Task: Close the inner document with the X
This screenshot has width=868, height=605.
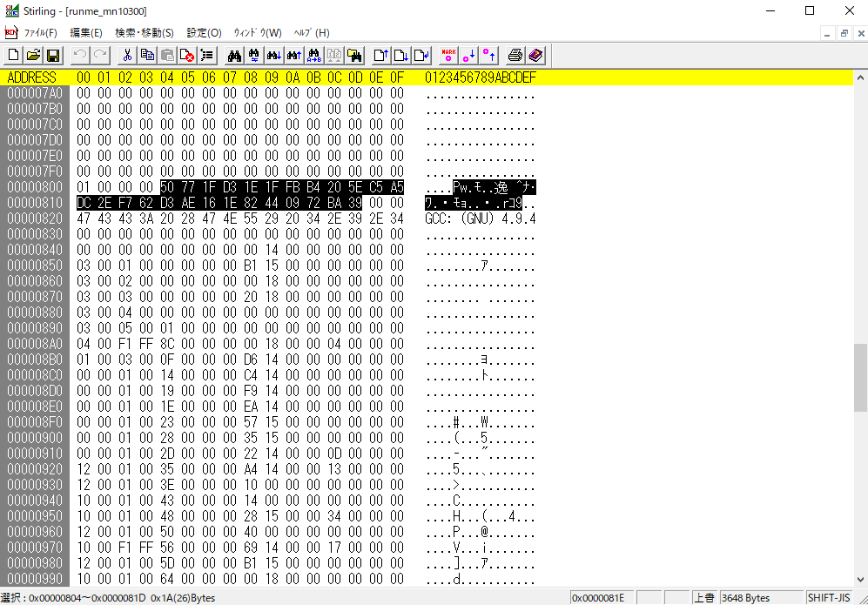Action: click(861, 33)
